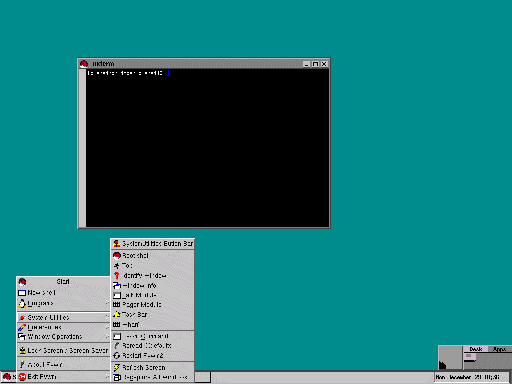Screen dimensions: 512x384
Task: Click the load graph beside pager
Action: (x=450, y=358)
